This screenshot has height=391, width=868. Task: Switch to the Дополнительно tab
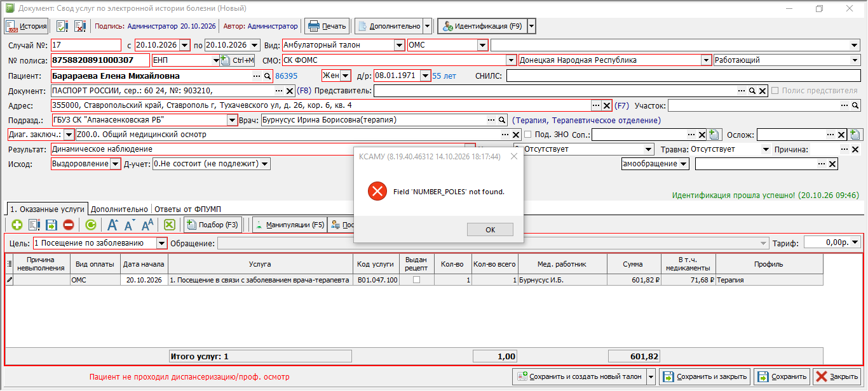point(119,208)
